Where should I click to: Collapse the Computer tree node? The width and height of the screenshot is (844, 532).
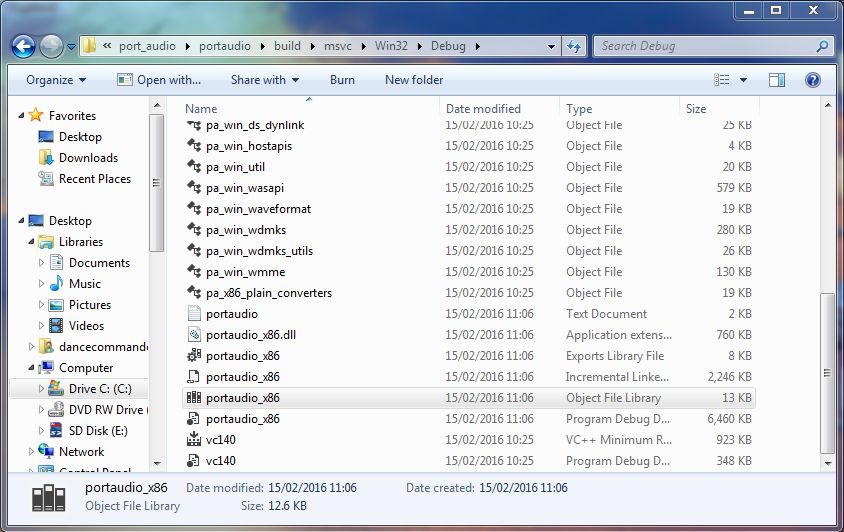(31, 368)
